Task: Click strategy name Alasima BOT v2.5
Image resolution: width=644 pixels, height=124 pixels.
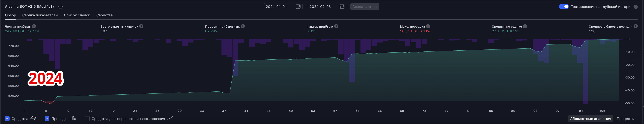Action: point(29,6)
